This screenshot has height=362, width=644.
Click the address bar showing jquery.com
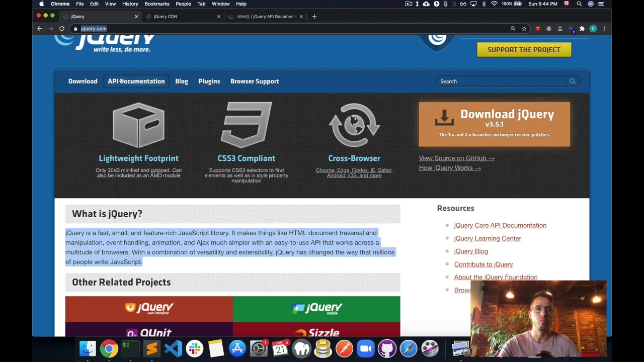tap(292, 29)
